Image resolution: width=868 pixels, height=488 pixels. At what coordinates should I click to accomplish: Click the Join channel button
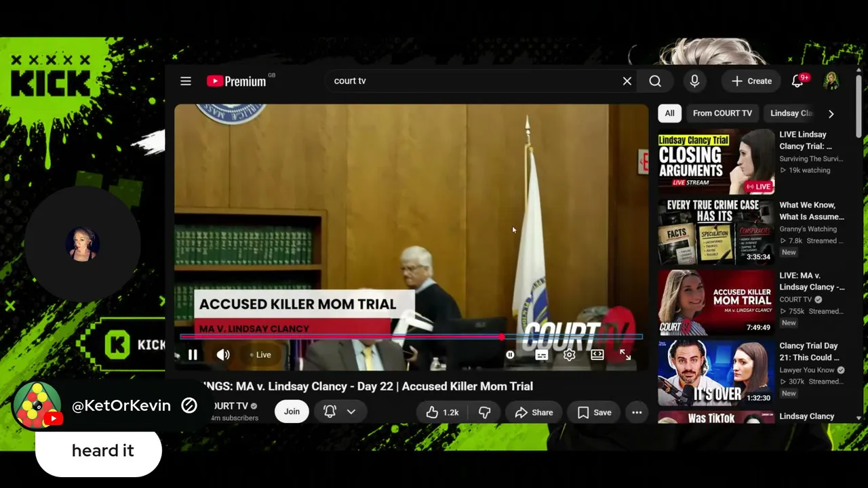click(292, 411)
